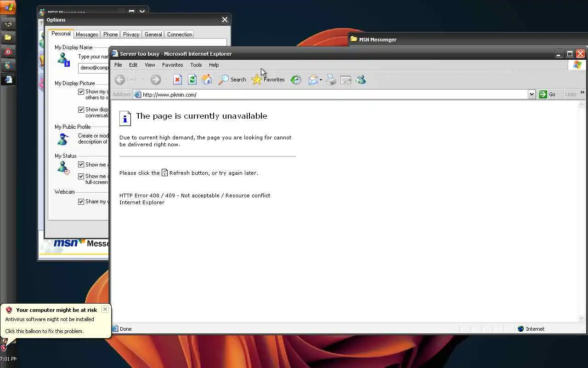Go to the Home page icon
The image size is (588, 368).
(207, 80)
